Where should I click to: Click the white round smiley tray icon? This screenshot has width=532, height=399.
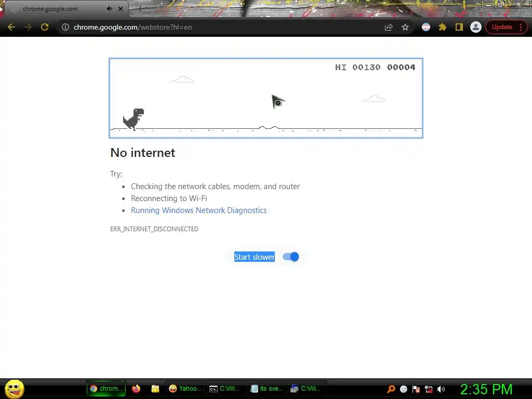403,389
